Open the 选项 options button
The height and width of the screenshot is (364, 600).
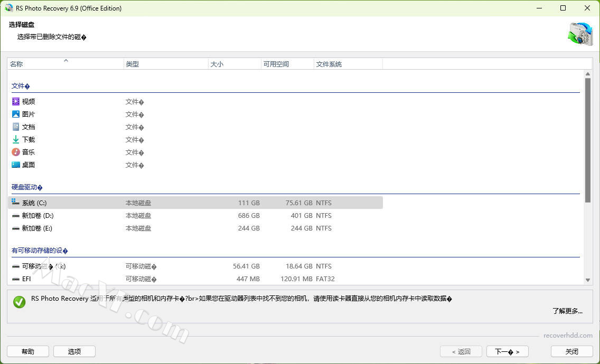(x=74, y=351)
